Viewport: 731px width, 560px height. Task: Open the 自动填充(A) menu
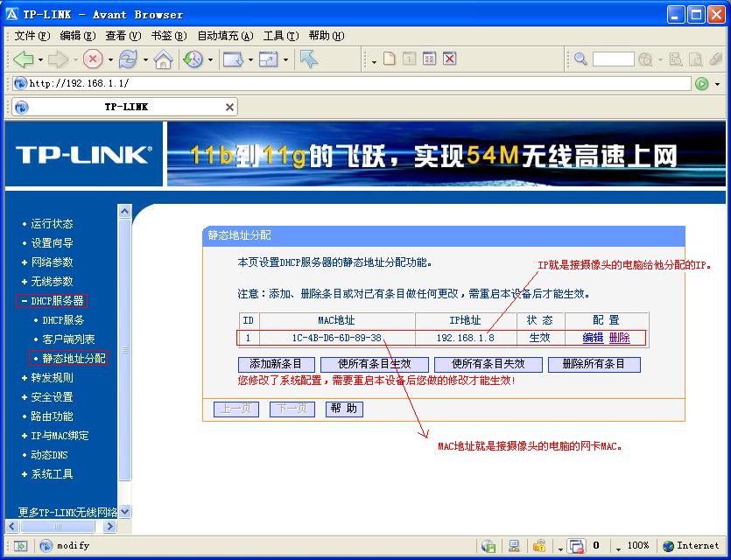tap(225, 36)
